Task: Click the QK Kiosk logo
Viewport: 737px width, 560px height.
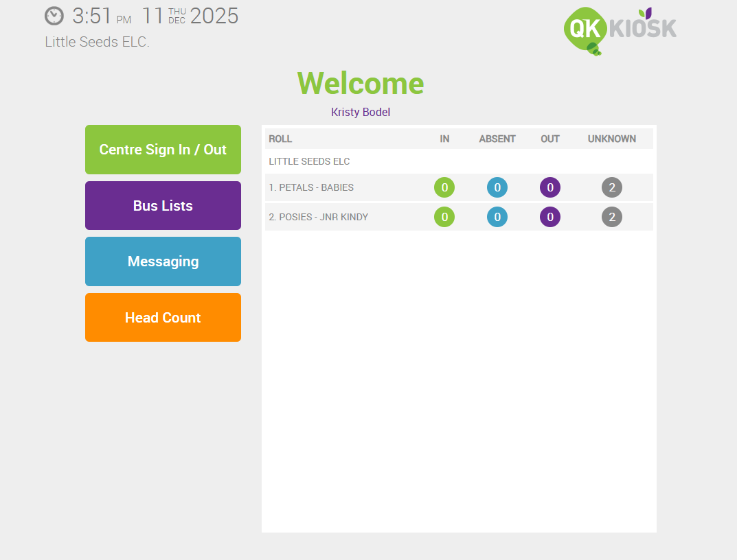Action: tap(618, 29)
